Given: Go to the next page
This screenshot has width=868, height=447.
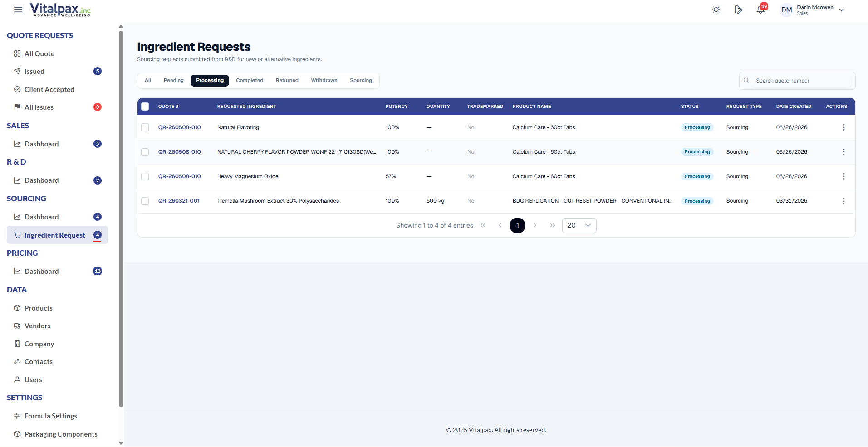Looking at the screenshot, I should 535,225.
